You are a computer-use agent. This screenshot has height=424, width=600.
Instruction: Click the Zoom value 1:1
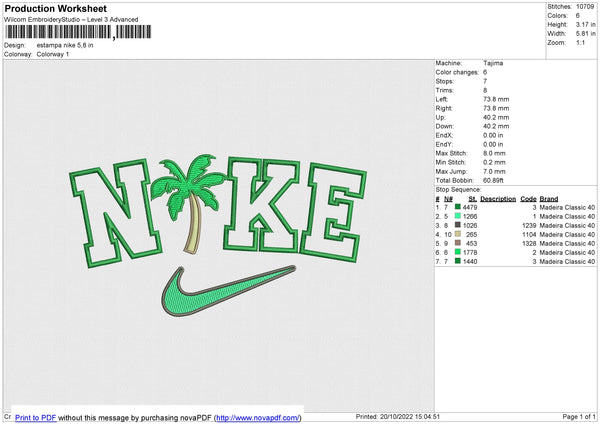click(580, 42)
